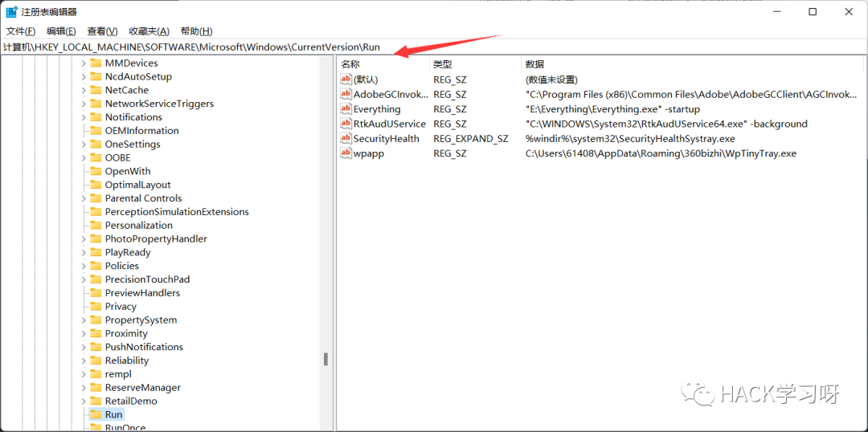Expand the Notifications key
Image resolution: width=868 pixels, height=432 pixels.
84,117
